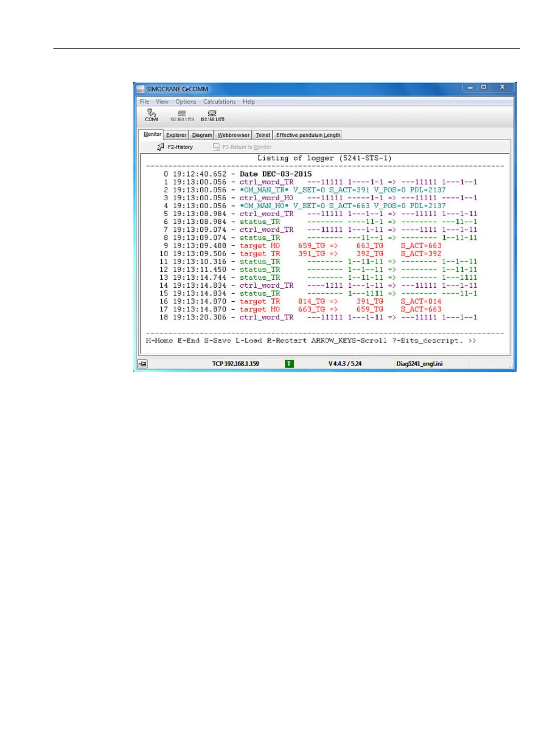This screenshot has width=560, height=746.
Task: Switch to the Explorer tab
Action: click(x=176, y=135)
